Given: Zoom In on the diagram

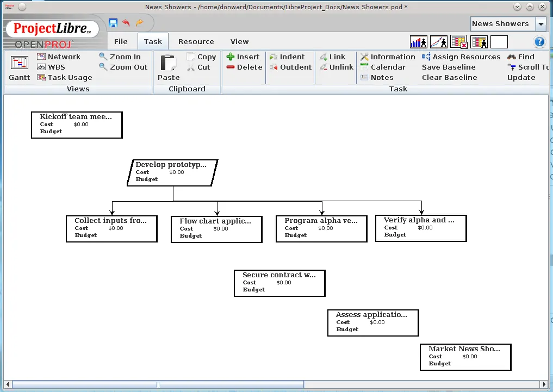Looking at the screenshot, I should coord(120,57).
